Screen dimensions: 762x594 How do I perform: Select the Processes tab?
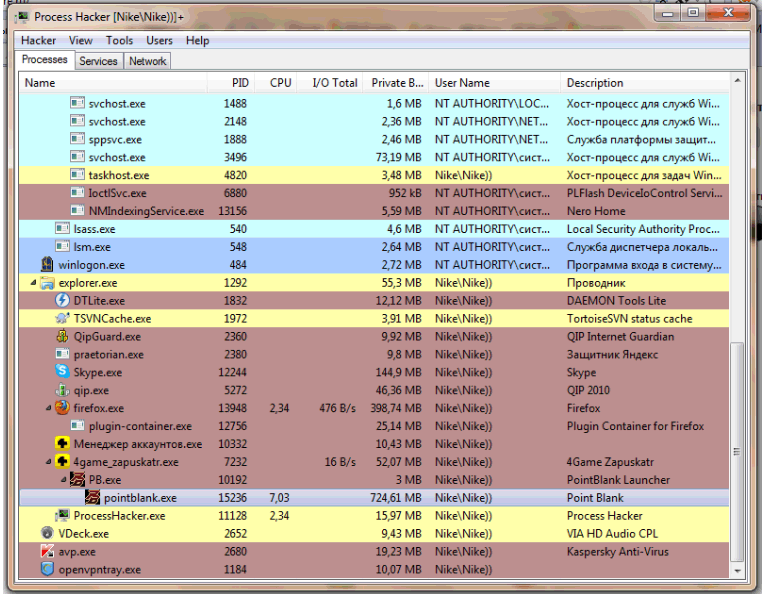45,60
